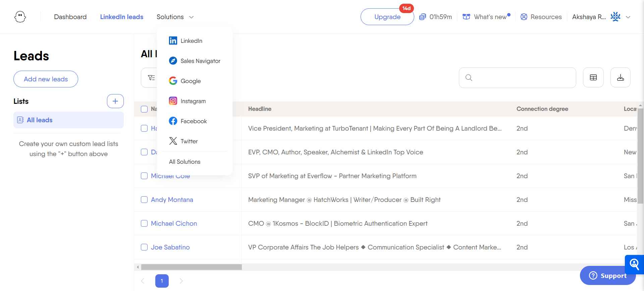
Task: Select page 1 pagination button
Action: click(162, 281)
